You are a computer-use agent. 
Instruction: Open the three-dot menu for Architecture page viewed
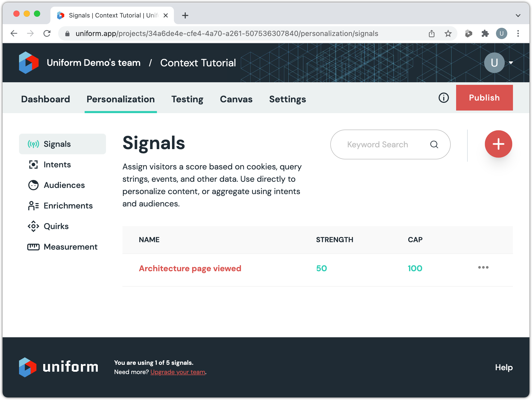(x=483, y=267)
